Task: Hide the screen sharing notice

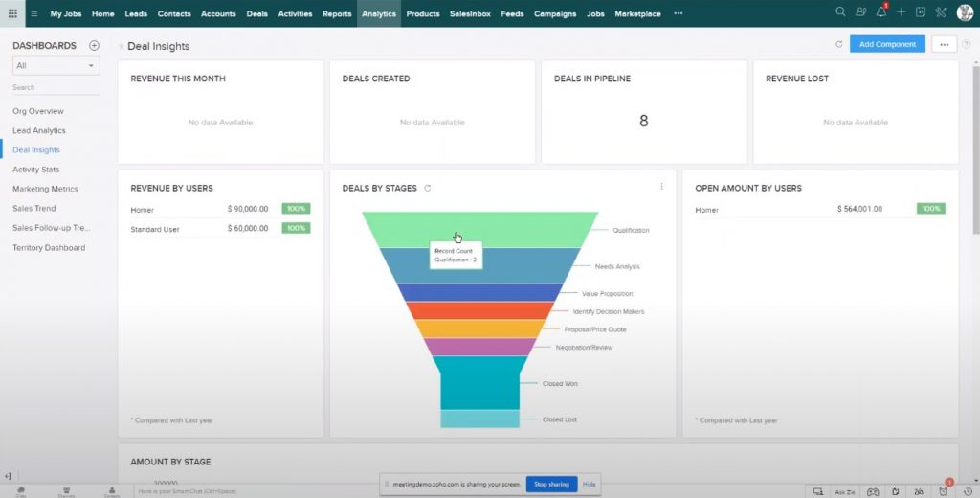Action: (589, 485)
